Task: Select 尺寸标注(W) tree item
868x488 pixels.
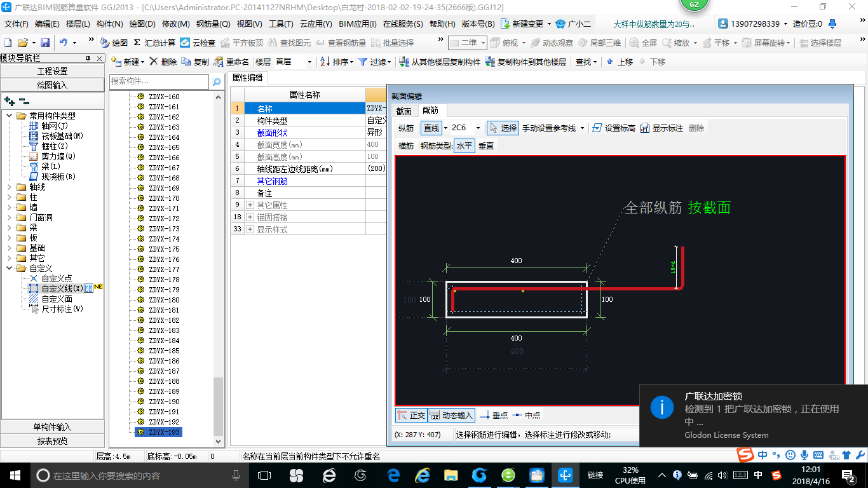Action: 62,309
